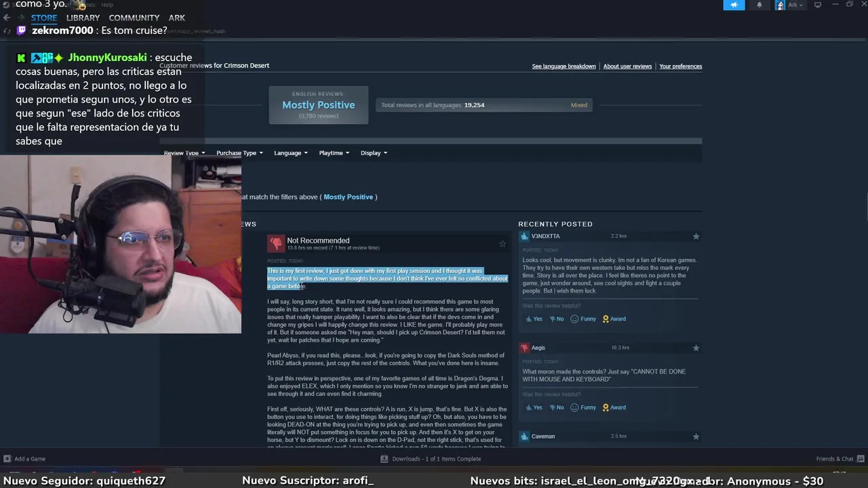Click the Ark profile avatar
The width and height of the screenshot is (868, 488).
[781, 5]
